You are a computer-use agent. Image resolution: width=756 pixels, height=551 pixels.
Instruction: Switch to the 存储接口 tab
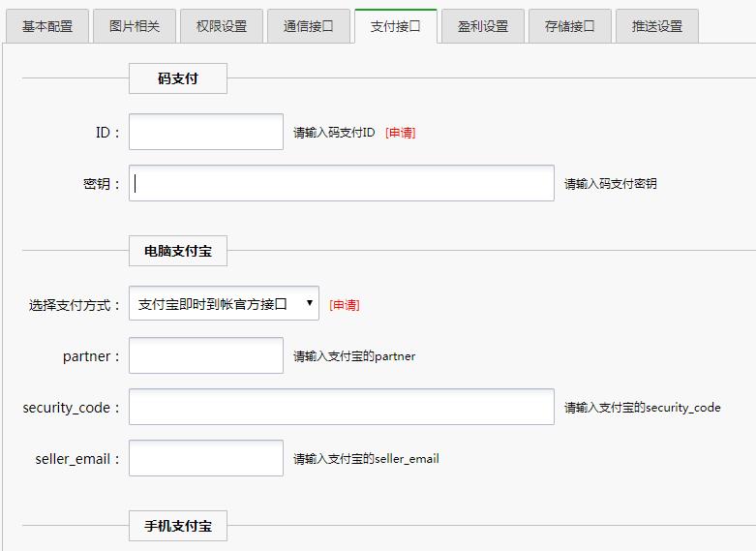[x=570, y=26]
